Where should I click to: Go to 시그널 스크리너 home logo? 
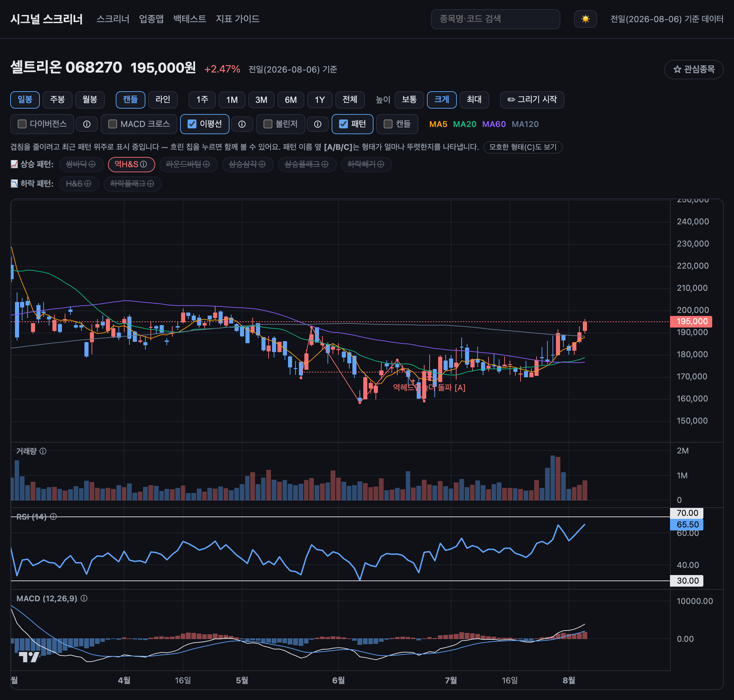pyautogui.click(x=47, y=19)
